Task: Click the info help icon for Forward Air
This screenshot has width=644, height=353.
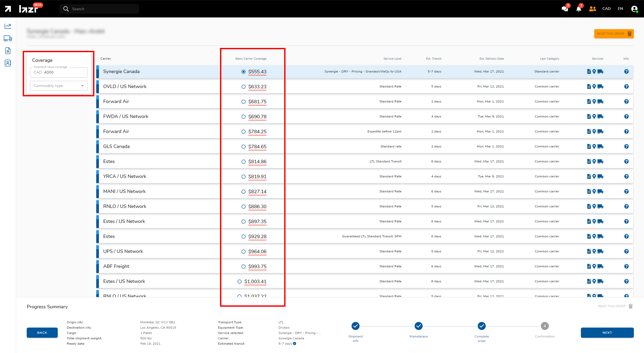Action: (x=626, y=101)
